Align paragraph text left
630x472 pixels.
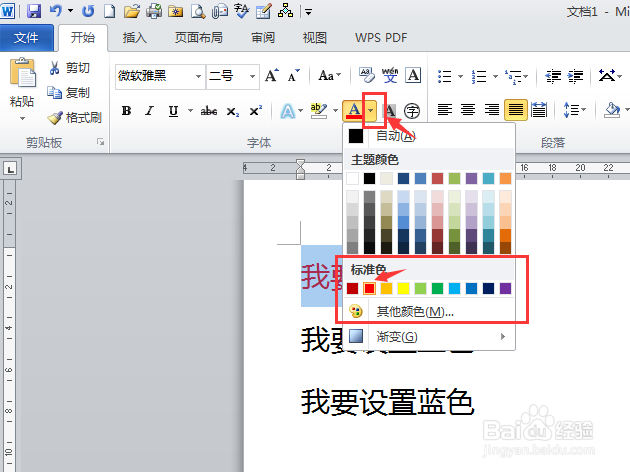[x=445, y=110]
